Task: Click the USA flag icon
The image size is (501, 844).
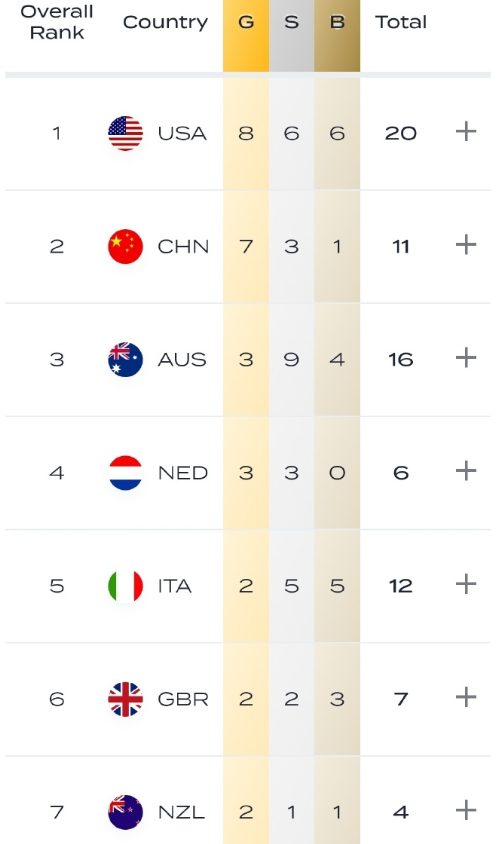Action: (125, 133)
